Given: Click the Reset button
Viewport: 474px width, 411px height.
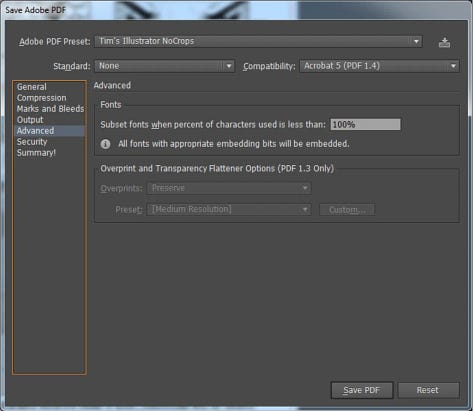Looking at the screenshot, I should [428, 390].
